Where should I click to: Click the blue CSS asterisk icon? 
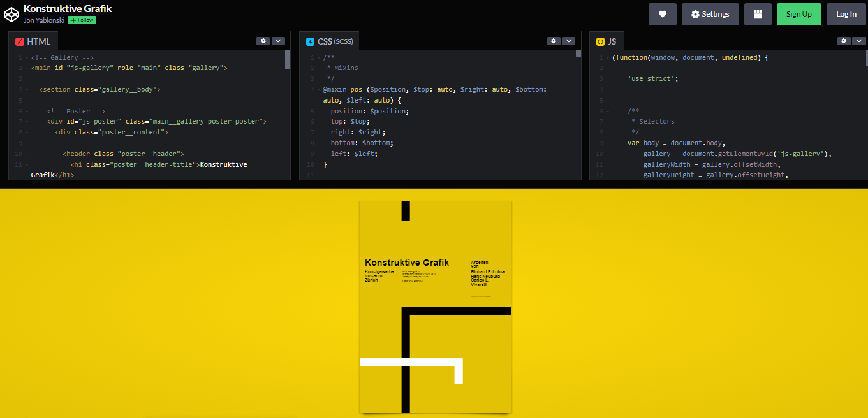tap(311, 41)
